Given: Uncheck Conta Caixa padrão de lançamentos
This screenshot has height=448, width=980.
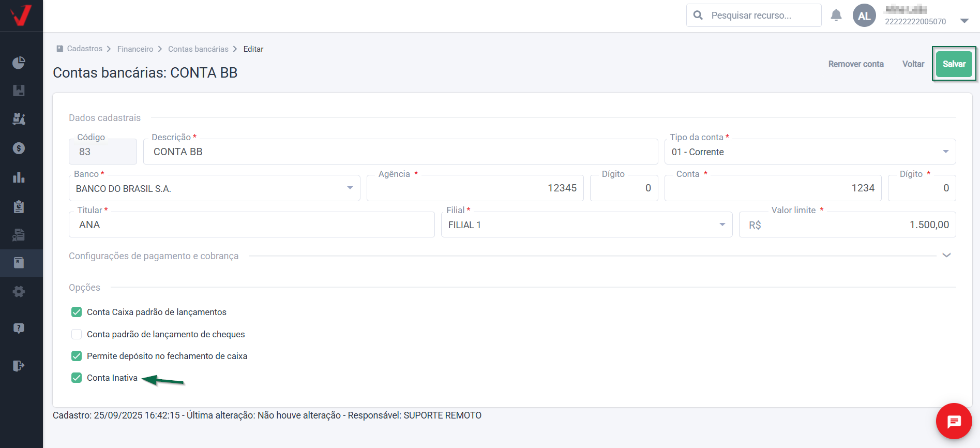Looking at the screenshot, I should click(77, 312).
